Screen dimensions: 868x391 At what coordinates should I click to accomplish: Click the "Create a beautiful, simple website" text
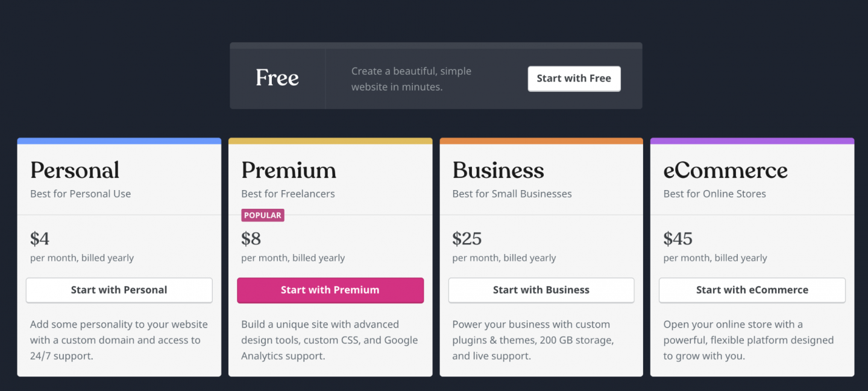(411, 79)
